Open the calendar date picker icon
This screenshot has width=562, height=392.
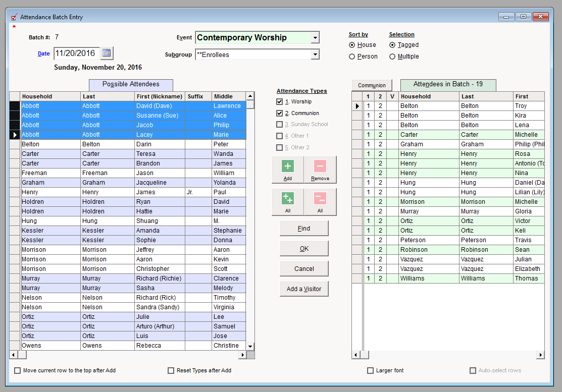[x=107, y=53]
